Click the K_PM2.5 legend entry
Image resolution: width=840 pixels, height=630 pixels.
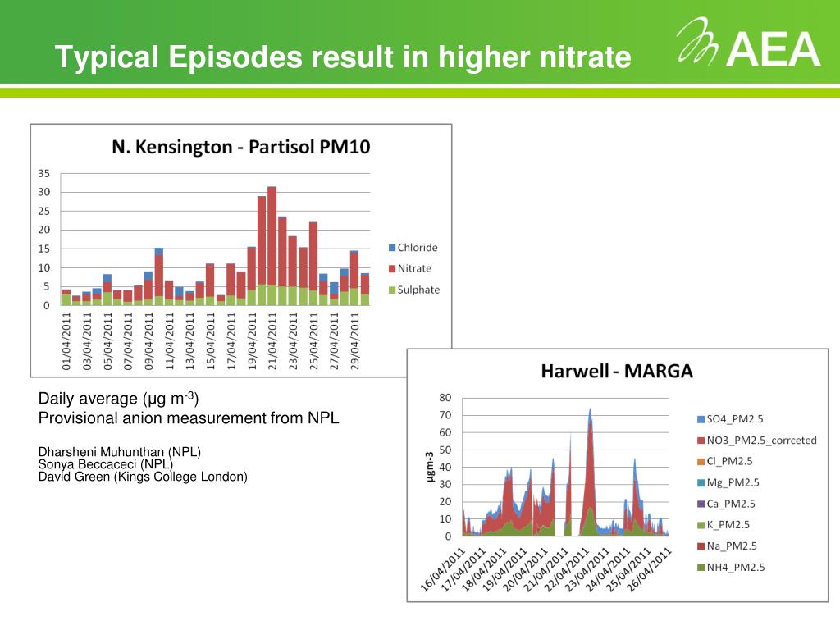[724, 525]
